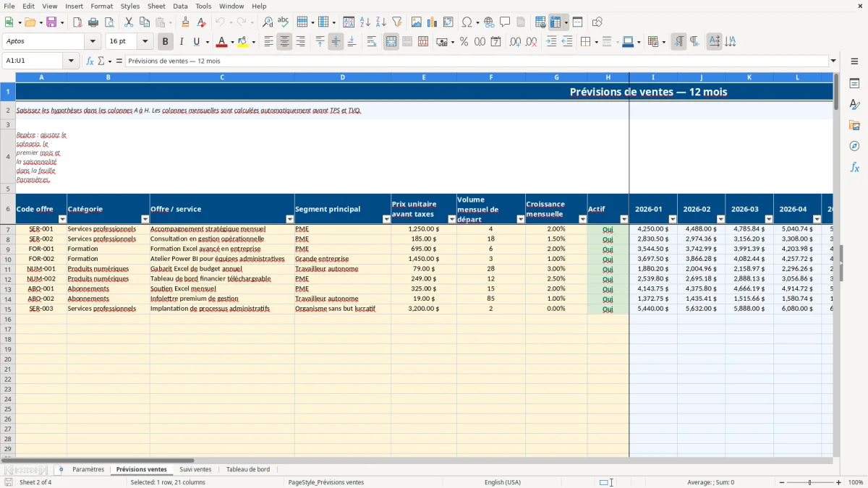The image size is (868, 488).
Task: Open font color dropdown arrow
Action: tap(231, 42)
